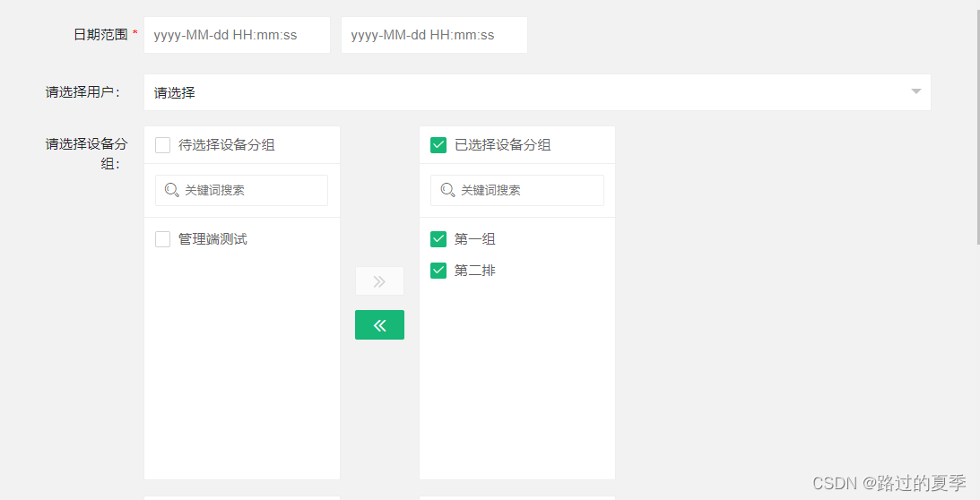Click the 第一组 item text

coord(474,239)
